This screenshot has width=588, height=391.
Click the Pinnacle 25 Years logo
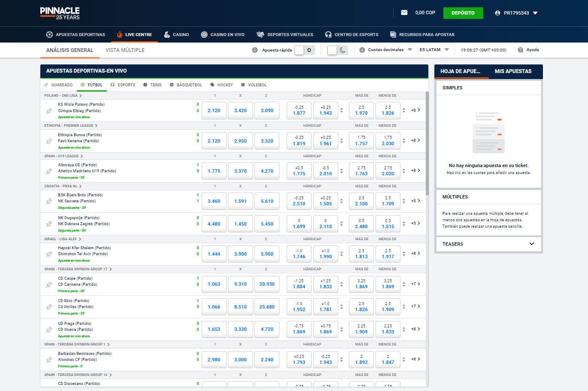pos(60,13)
